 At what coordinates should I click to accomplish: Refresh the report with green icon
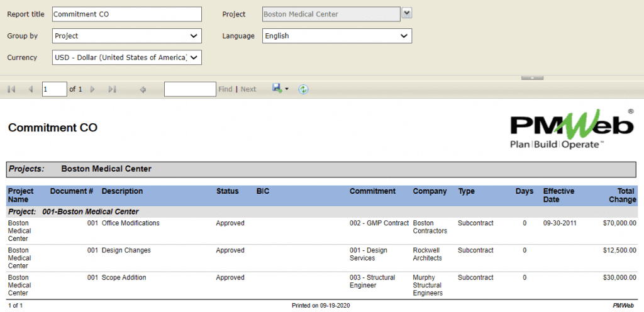pyautogui.click(x=303, y=89)
